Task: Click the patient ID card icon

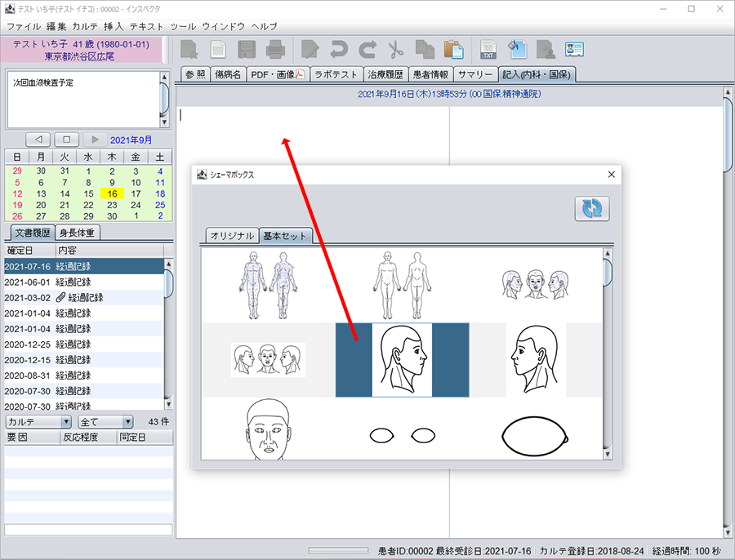Action: click(x=574, y=50)
